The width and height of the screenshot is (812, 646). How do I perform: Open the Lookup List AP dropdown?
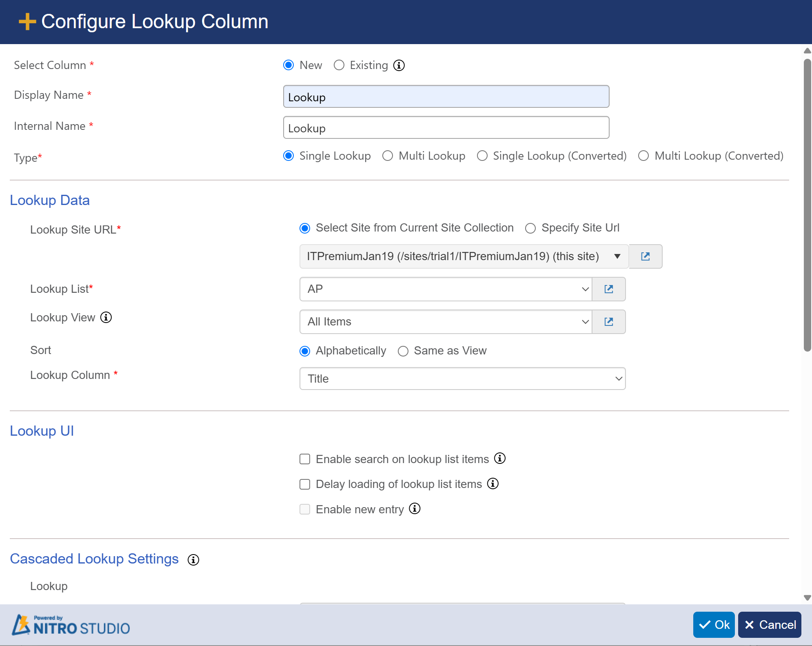(446, 289)
